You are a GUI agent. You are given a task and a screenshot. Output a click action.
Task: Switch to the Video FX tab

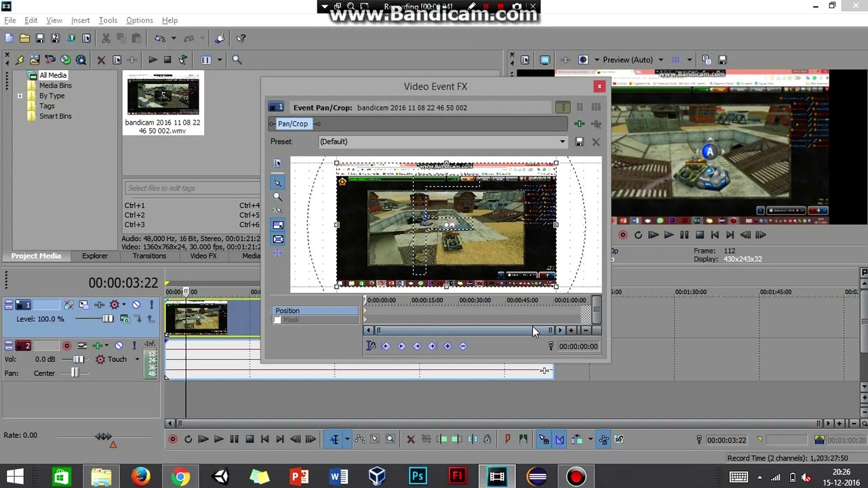coord(203,256)
